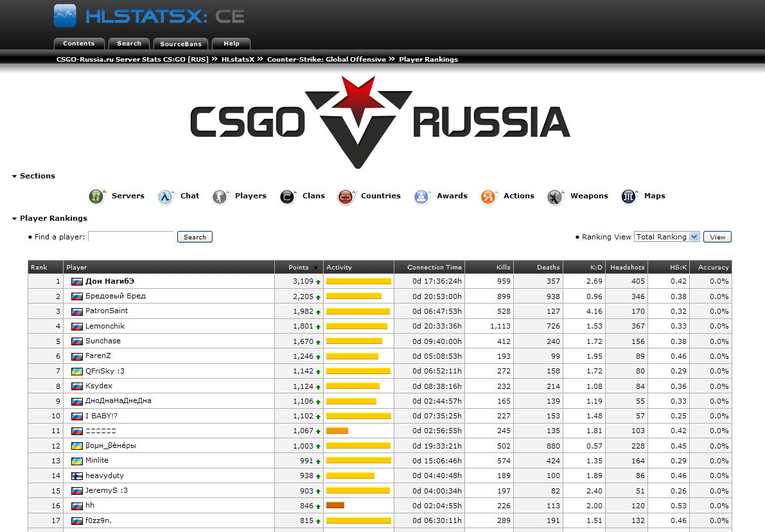The width and height of the screenshot is (765, 532).
Task: Click the HLstatsX blue graph logo icon
Action: coord(65,15)
